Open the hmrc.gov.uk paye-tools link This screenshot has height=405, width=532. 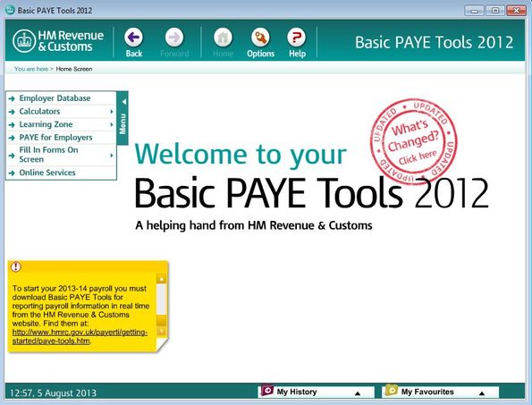click(x=80, y=336)
